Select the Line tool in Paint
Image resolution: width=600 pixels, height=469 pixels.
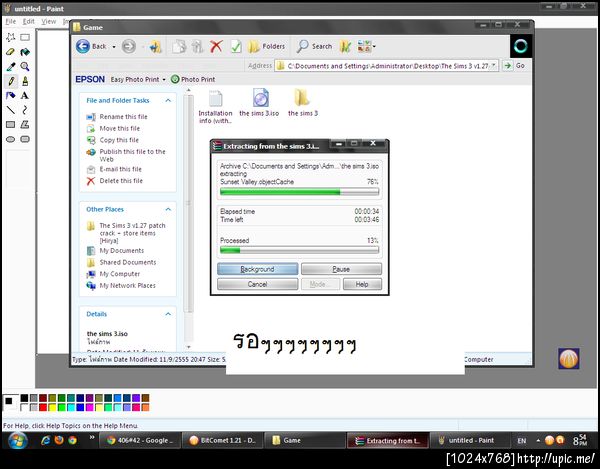pyautogui.click(x=11, y=110)
